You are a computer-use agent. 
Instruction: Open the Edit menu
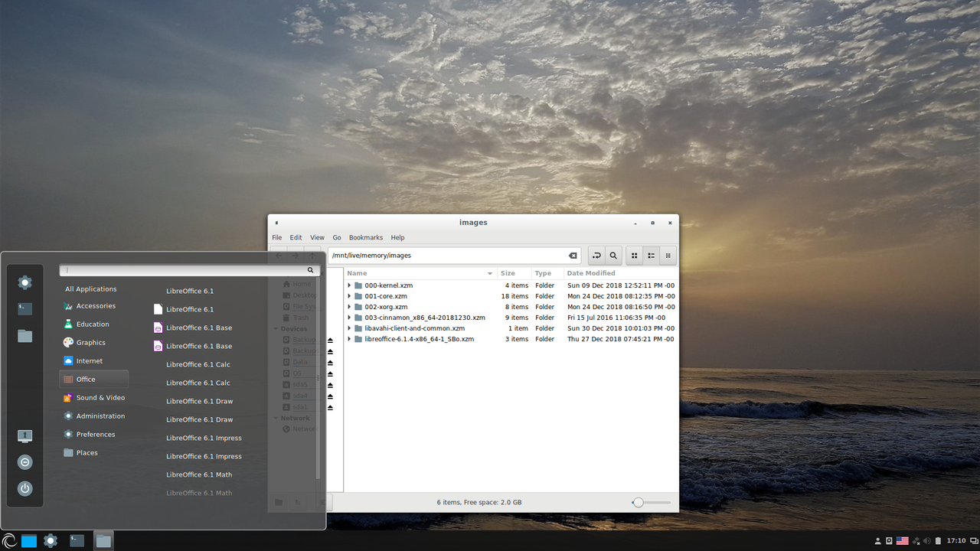pyautogui.click(x=296, y=237)
